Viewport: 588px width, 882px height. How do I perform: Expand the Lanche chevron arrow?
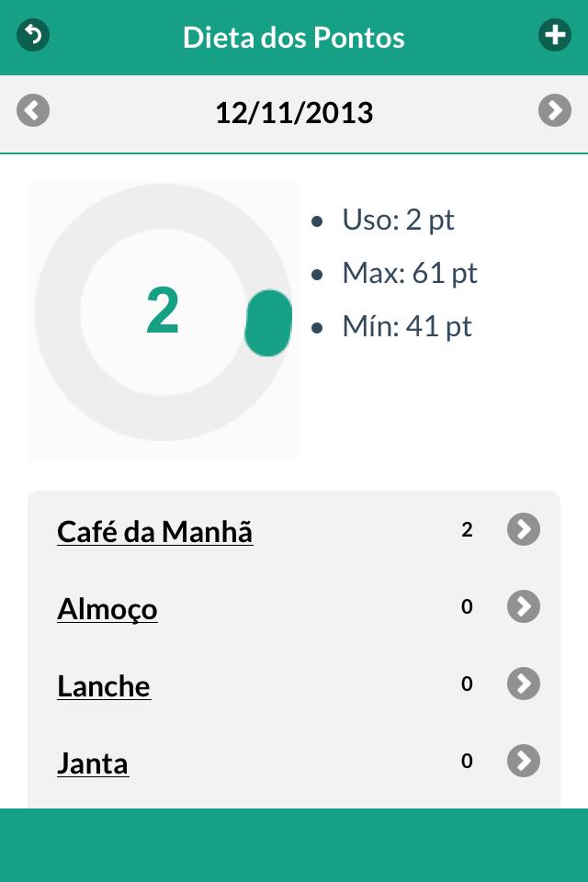pyautogui.click(x=524, y=684)
